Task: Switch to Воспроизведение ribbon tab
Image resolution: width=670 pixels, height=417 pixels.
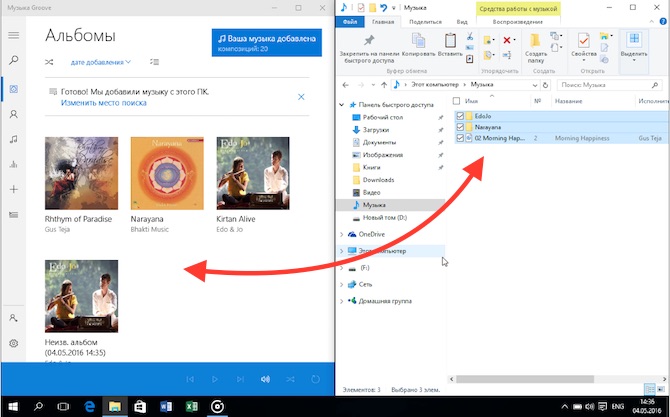Action: tap(517, 22)
